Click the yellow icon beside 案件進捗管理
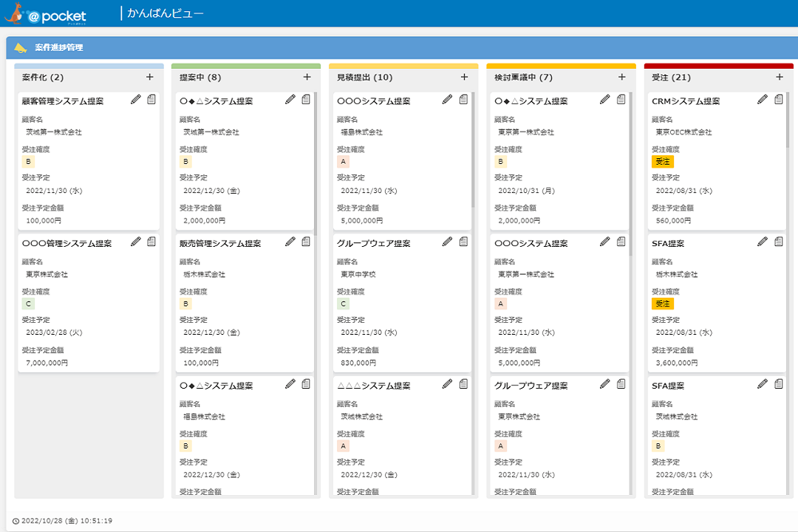The width and height of the screenshot is (798, 532). (21, 48)
